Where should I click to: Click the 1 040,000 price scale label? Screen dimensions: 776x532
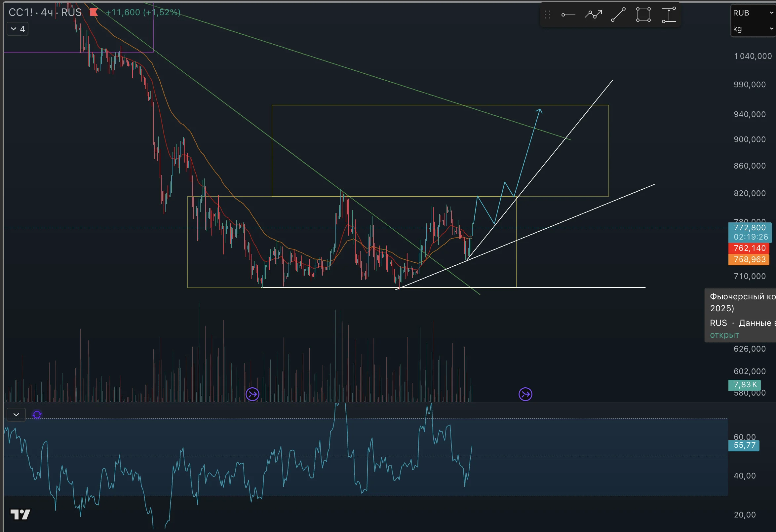pos(753,56)
